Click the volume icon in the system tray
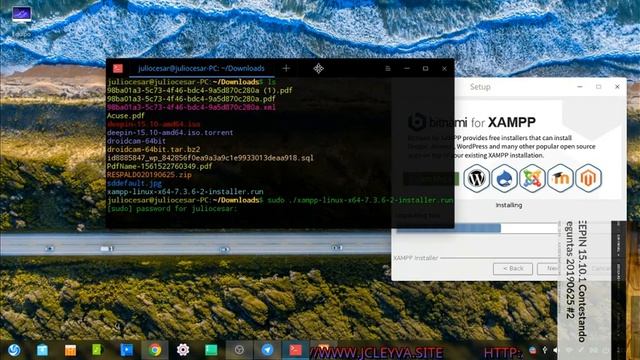The height and width of the screenshot is (360, 640). pyautogui.click(x=556, y=350)
